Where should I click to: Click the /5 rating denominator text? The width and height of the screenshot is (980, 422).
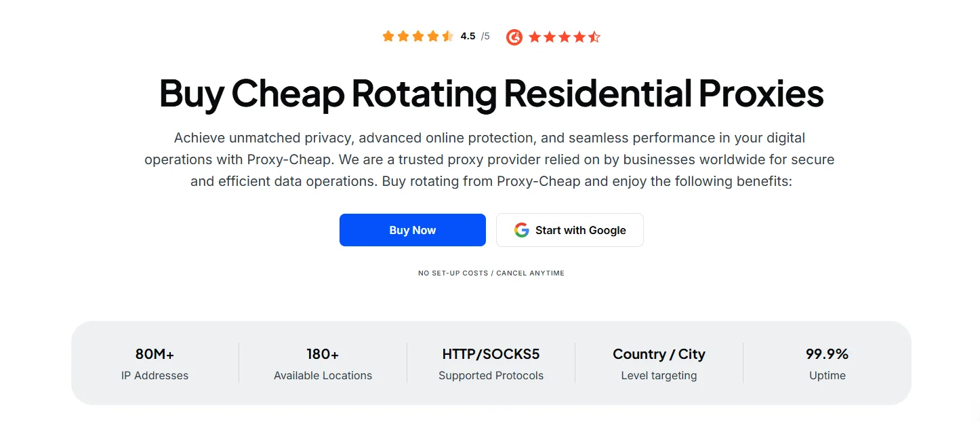coord(485,36)
